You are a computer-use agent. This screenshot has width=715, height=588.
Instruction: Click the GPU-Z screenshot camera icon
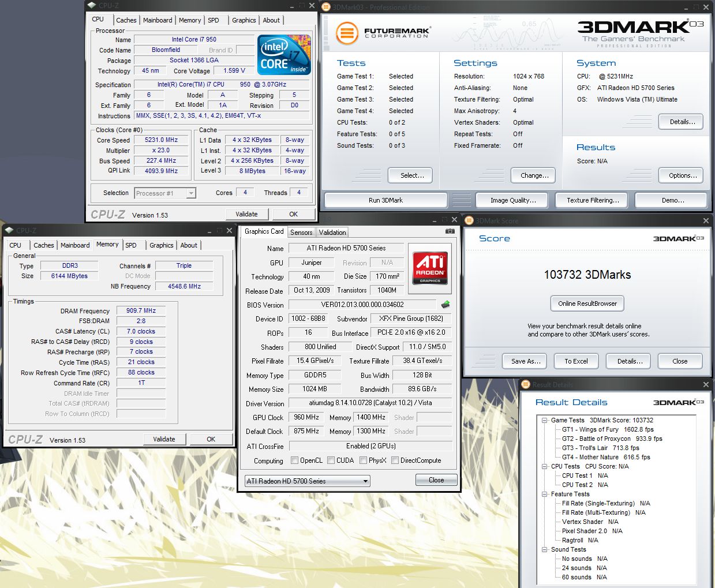[450, 231]
